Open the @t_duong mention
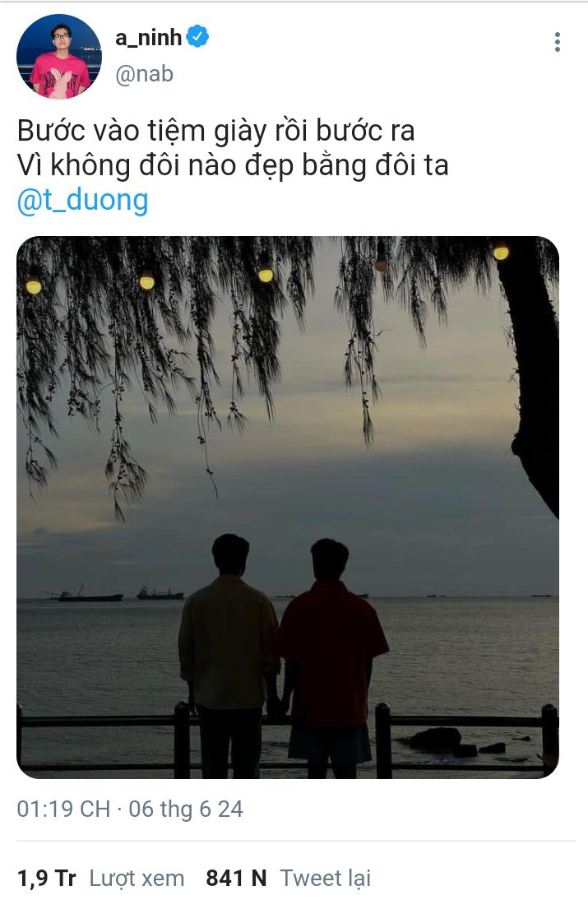This screenshot has width=588, height=909. (x=83, y=200)
